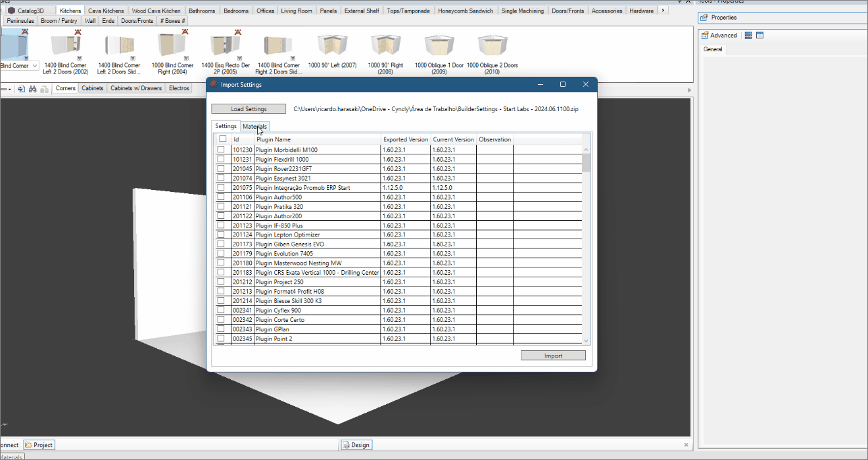Click the Advanced properties icon
Viewport: 868px width, 460px height.
(x=705, y=35)
